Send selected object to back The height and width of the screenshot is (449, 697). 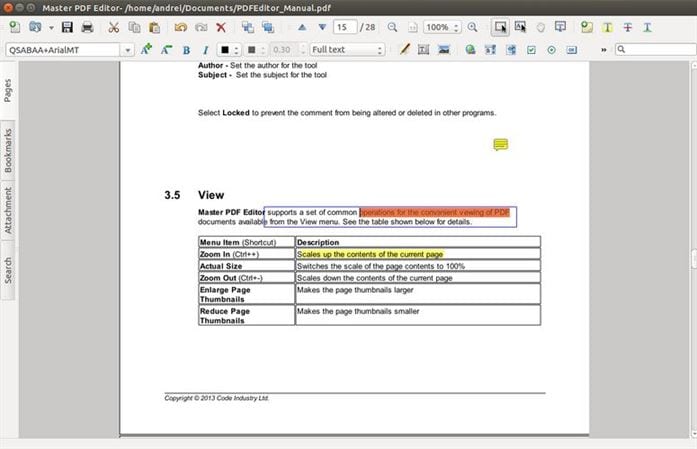click(x=268, y=27)
